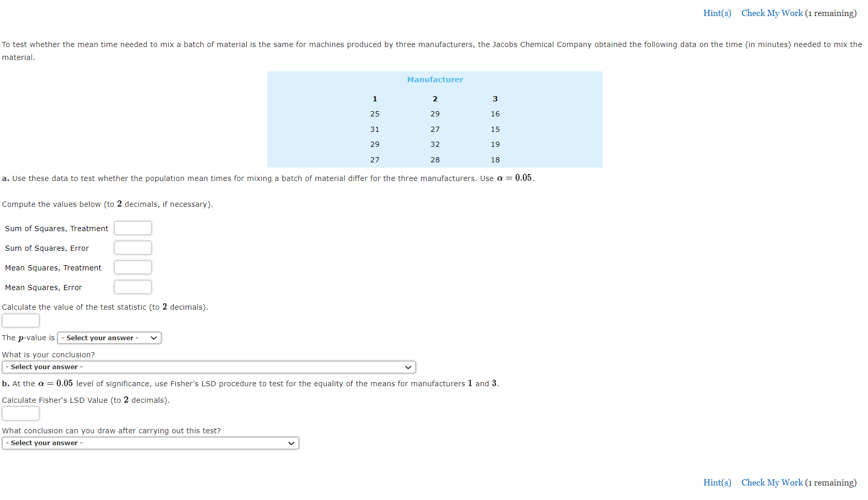Viewport: 868px width, 500px height.
Task: Click the Sum of Squares Error input box
Action: [132, 247]
